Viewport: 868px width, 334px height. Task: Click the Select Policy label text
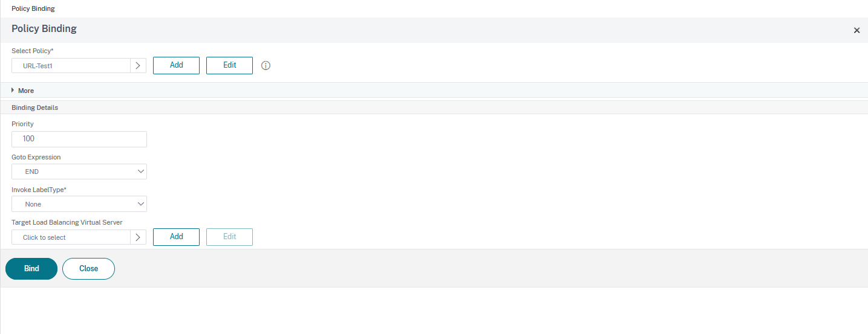(33, 51)
